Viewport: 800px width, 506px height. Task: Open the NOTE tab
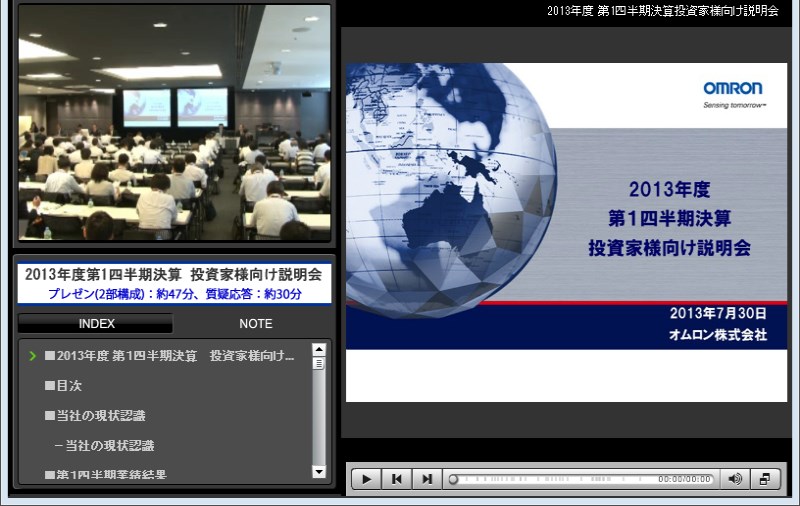click(256, 324)
